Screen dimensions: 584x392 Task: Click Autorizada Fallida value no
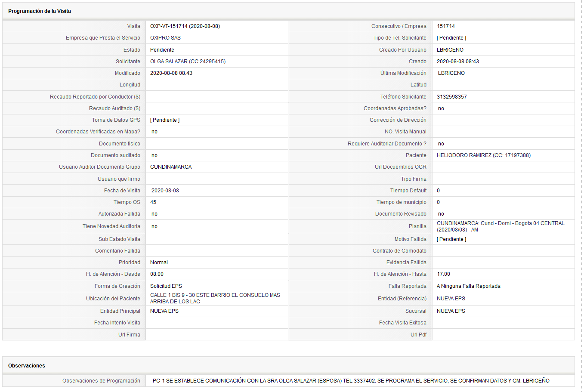tap(154, 214)
